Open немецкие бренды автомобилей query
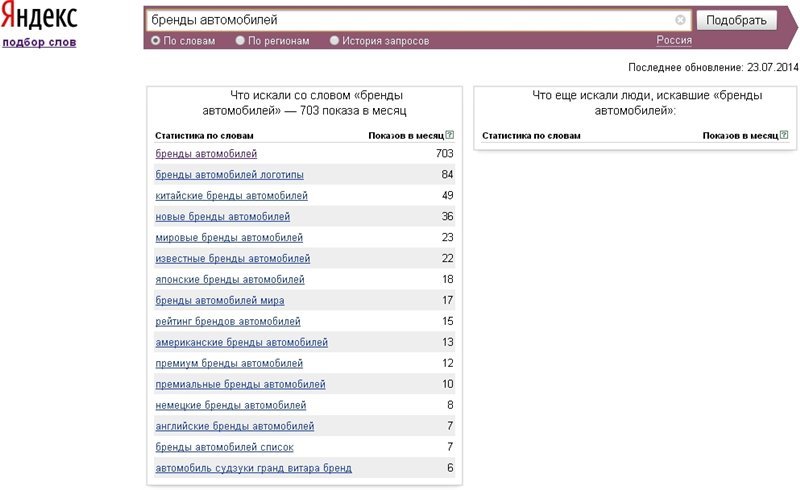The width and height of the screenshot is (800, 490). coord(231,405)
